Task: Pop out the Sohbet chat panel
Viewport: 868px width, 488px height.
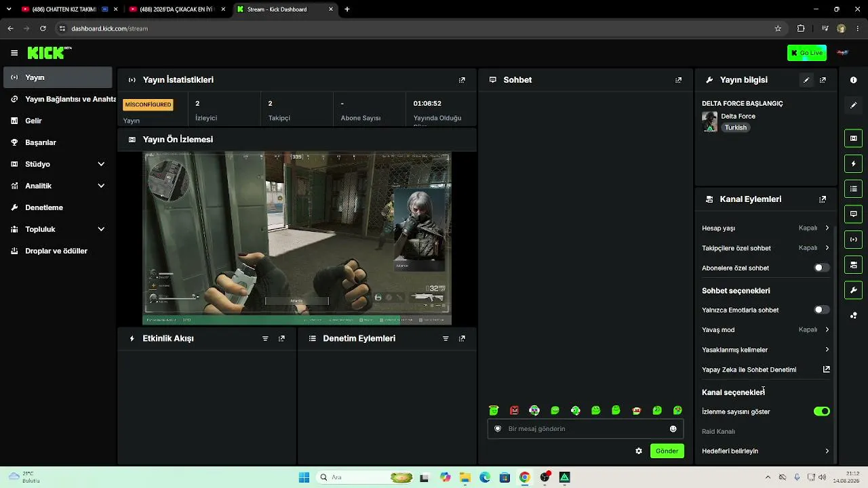Action: [x=678, y=80]
